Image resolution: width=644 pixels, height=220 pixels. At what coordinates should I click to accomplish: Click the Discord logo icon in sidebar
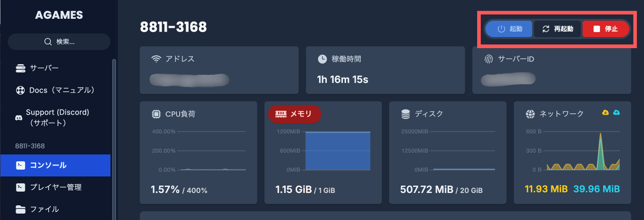pyautogui.click(x=19, y=118)
